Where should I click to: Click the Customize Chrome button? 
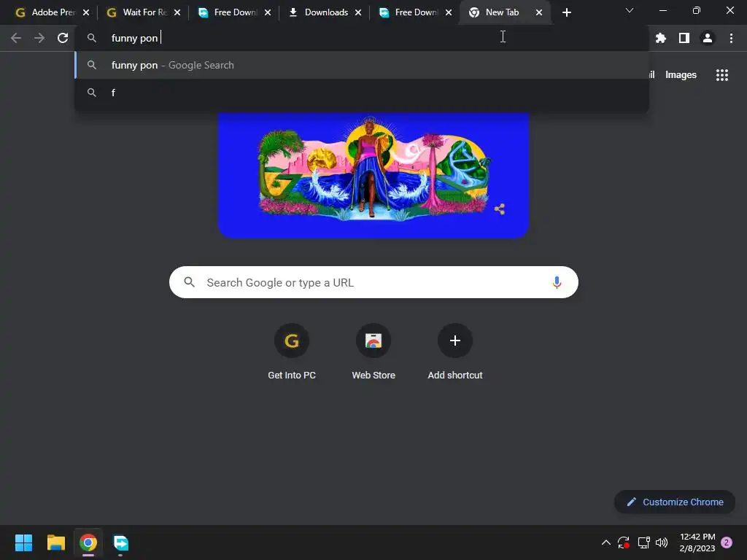[675, 502]
